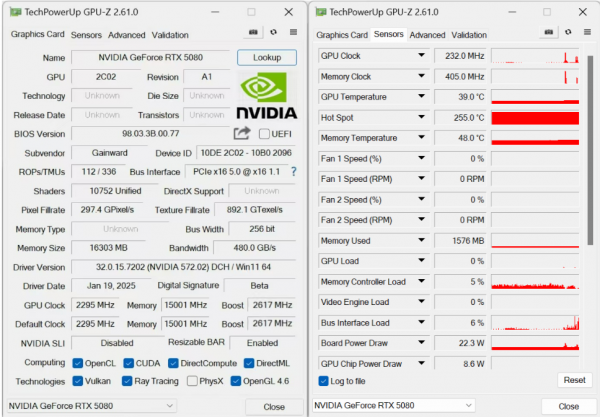Click GPU Temperature value 39.0 °C

coord(460,97)
